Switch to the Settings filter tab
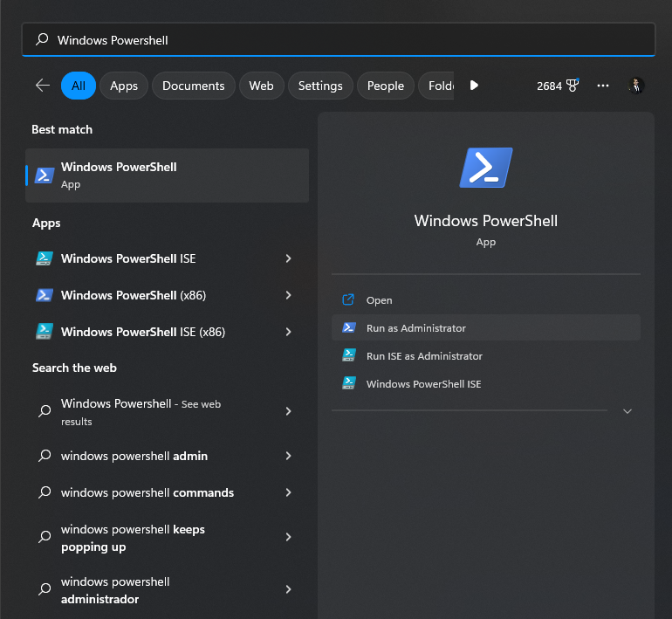The image size is (672, 619). (x=320, y=86)
